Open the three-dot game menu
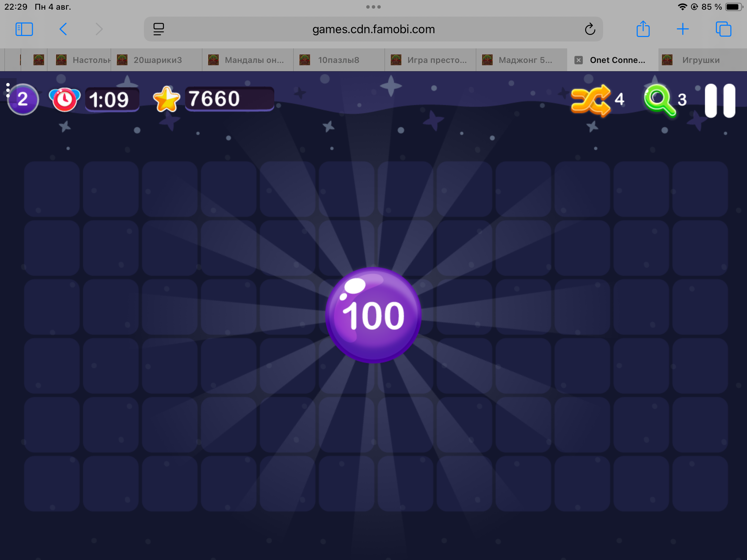 tap(8, 90)
